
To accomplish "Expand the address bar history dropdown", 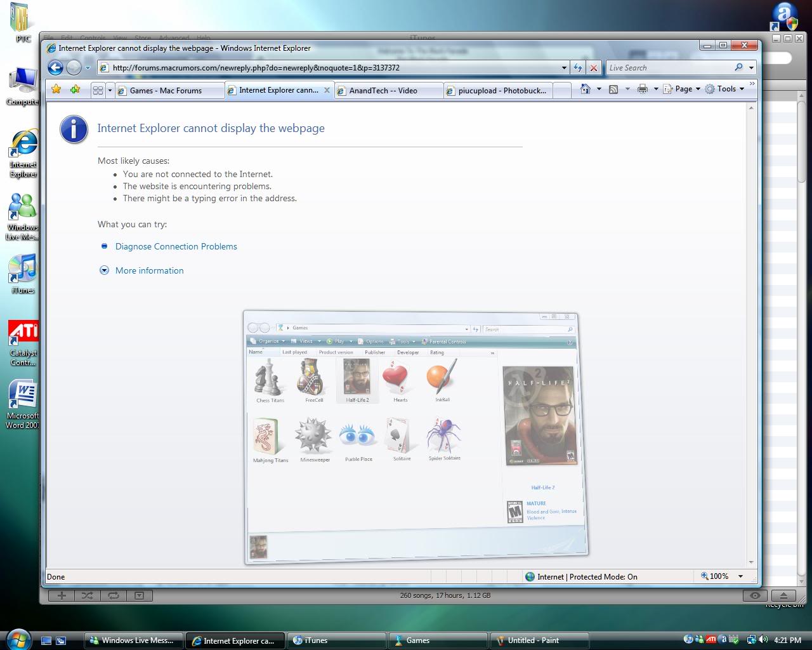I will pos(564,68).
